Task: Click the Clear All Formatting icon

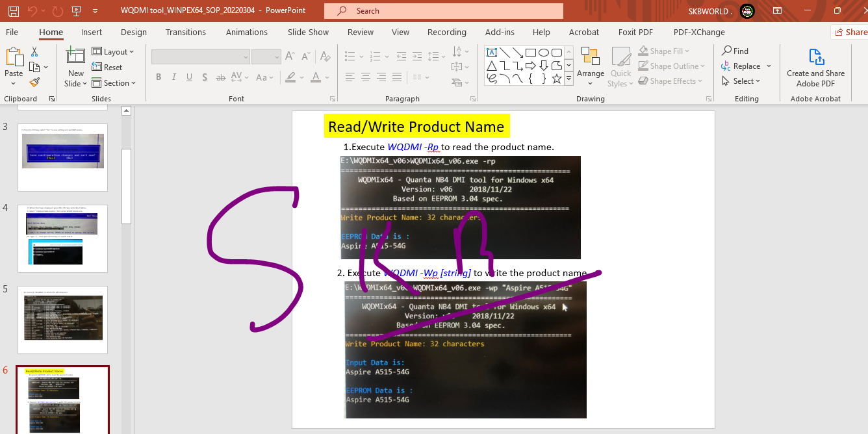Action: (x=325, y=57)
